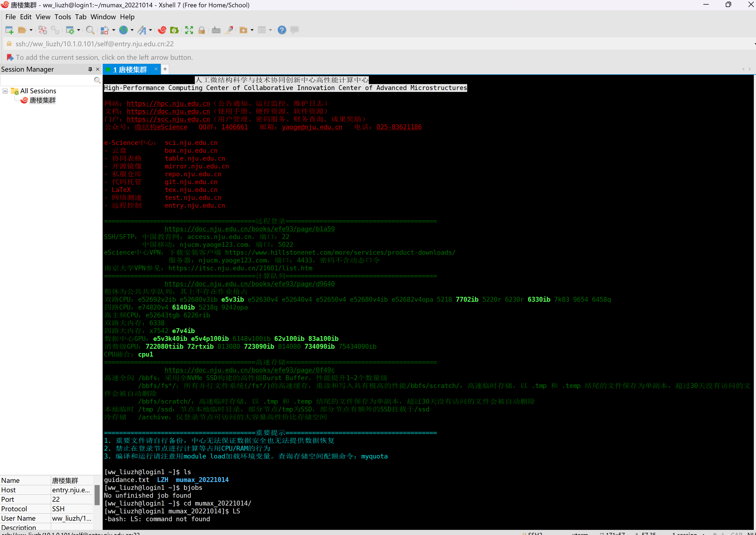756x535 pixels.
Task: Collapse the All Sessions tree node
Action: [5, 91]
